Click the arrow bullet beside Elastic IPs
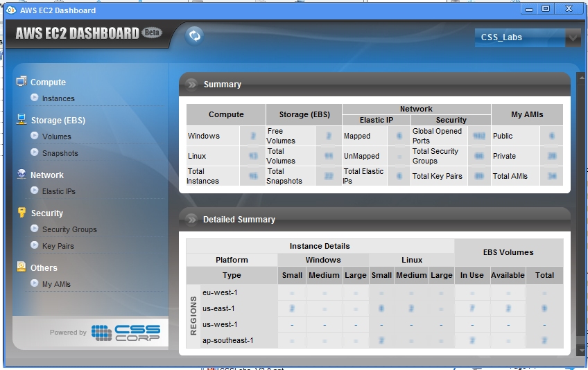The image size is (588, 370). click(35, 191)
